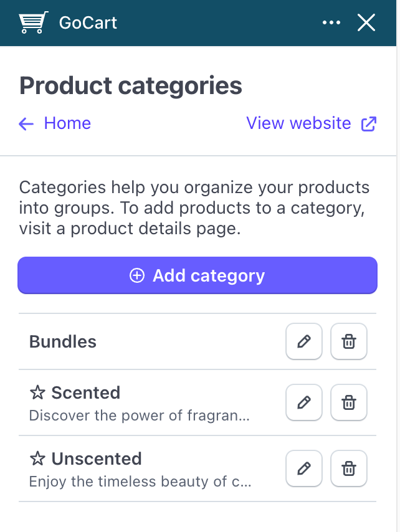
Task: Edit the Scented category
Action: tap(304, 402)
